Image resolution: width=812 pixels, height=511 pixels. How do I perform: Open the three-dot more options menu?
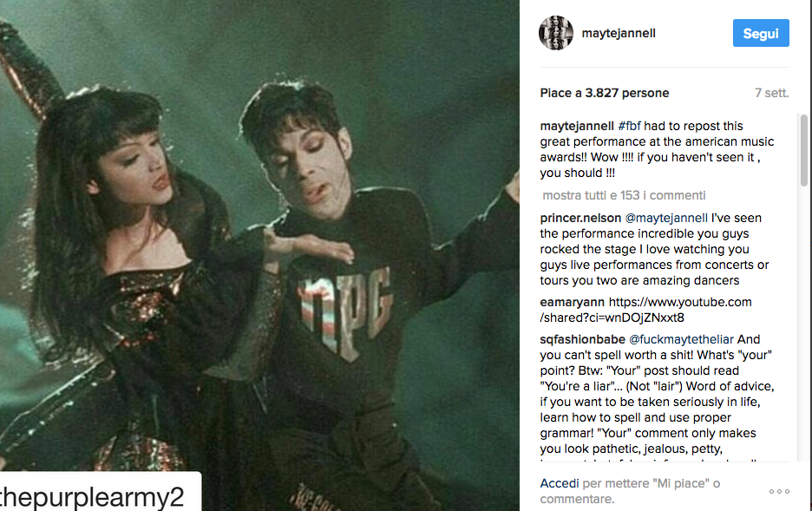779,491
